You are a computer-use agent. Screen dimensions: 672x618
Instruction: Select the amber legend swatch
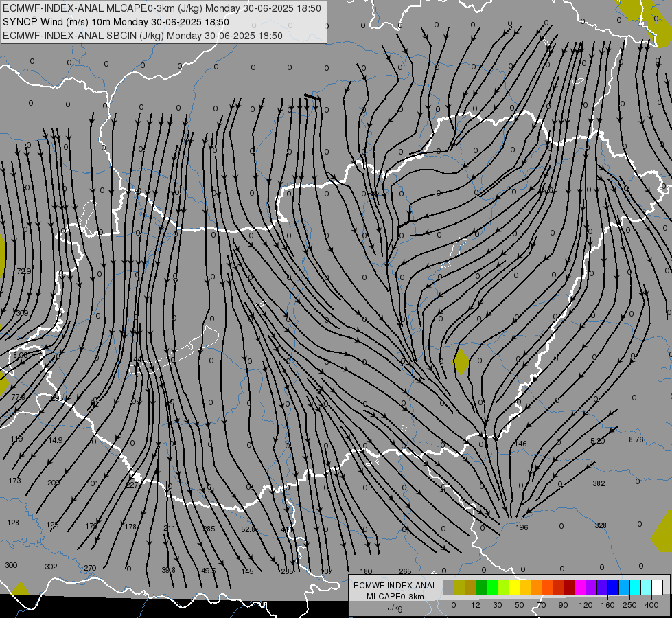[525, 587]
